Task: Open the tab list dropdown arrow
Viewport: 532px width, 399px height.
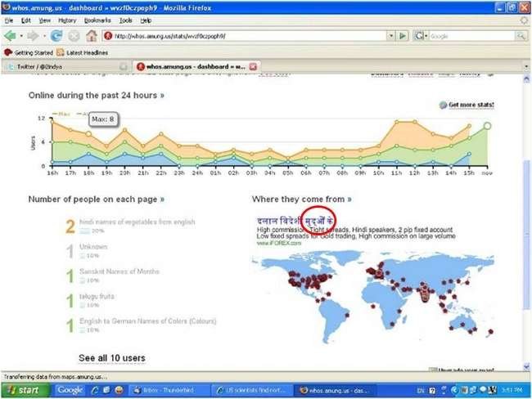Action: (526, 66)
